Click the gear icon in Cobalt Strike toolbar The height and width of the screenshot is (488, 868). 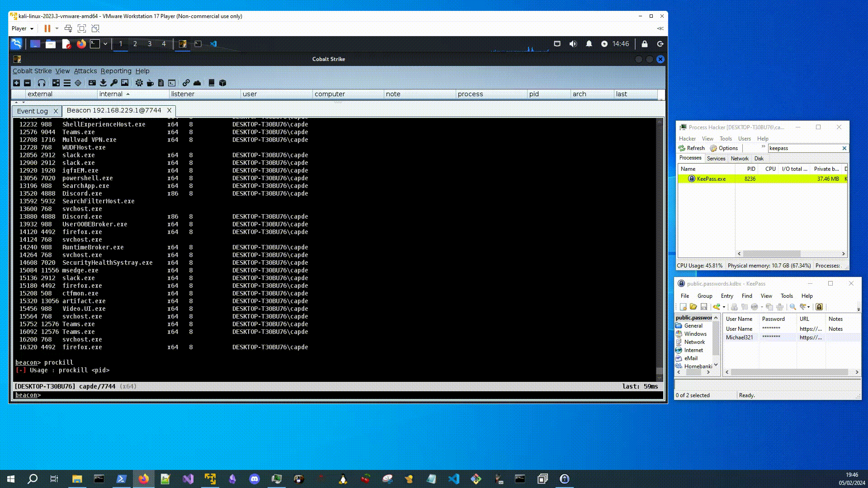pyautogui.click(x=139, y=83)
